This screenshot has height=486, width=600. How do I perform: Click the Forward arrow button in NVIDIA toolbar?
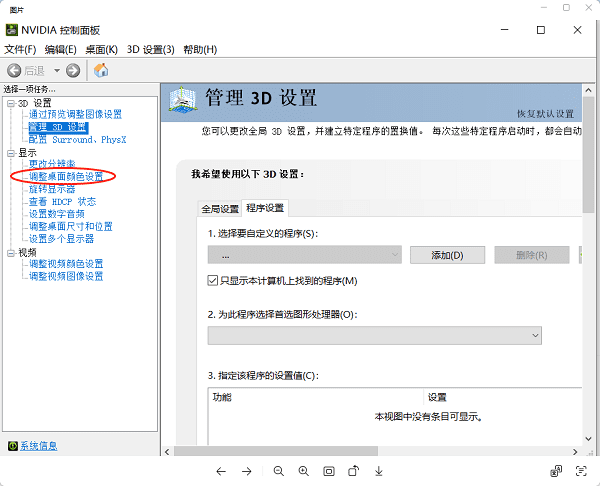point(73,70)
